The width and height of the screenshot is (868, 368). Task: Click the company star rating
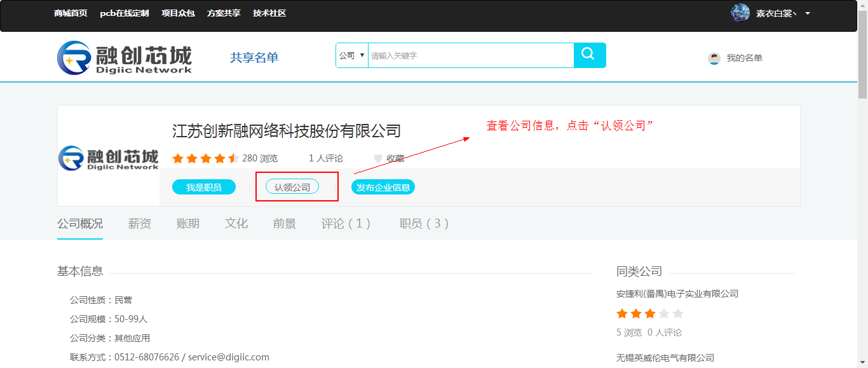pyautogui.click(x=205, y=158)
